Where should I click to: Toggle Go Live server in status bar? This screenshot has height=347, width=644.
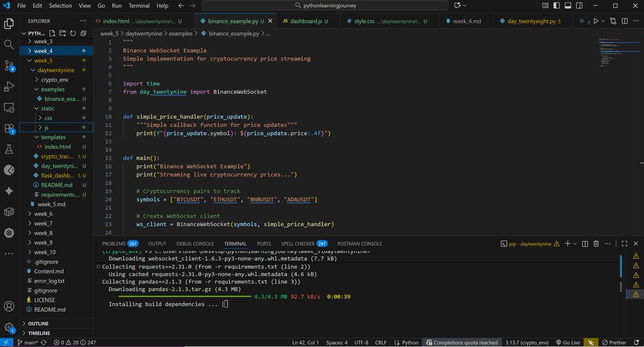tap(568, 342)
